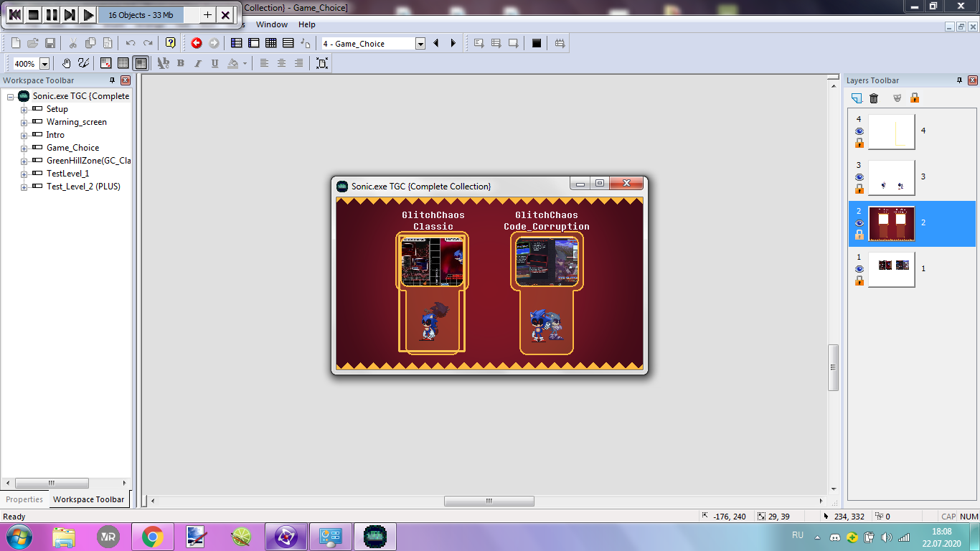980x551 pixels.
Task: Align text center
Action: tap(281, 63)
